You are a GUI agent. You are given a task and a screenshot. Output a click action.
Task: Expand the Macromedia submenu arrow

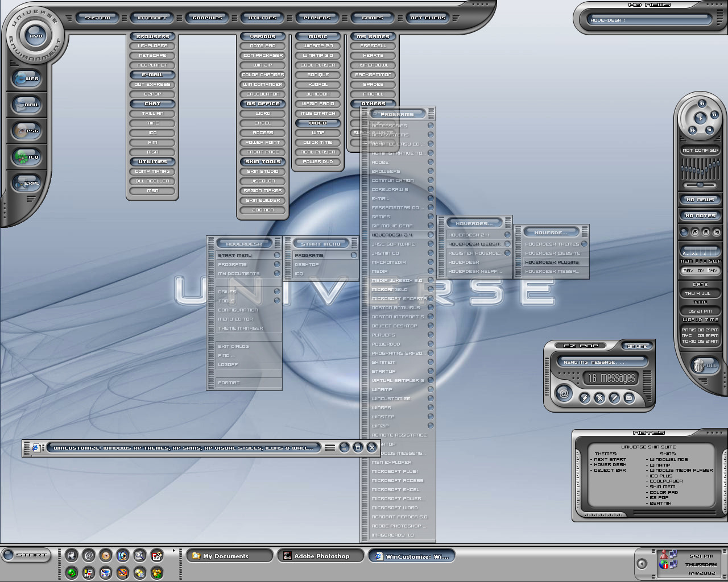pos(431,262)
